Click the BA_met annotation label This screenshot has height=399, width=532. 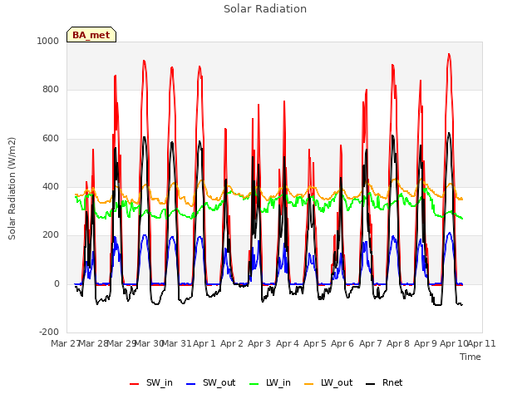click(91, 35)
